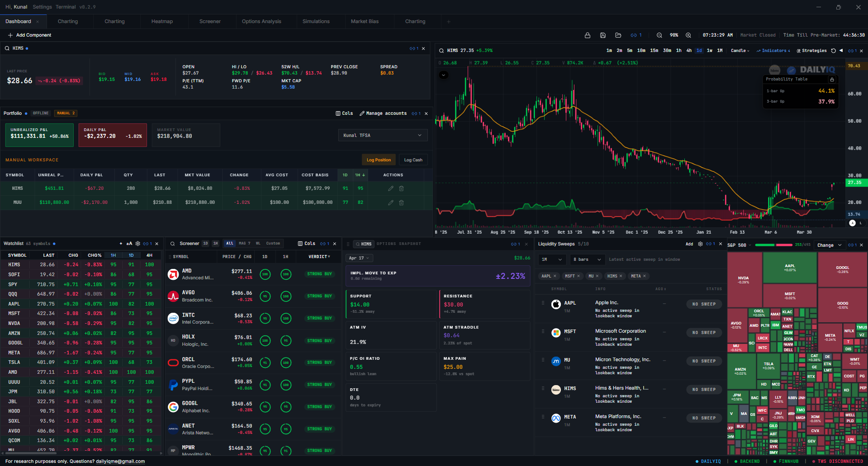
Task: Open the Strategies panel
Action: (811, 51)
